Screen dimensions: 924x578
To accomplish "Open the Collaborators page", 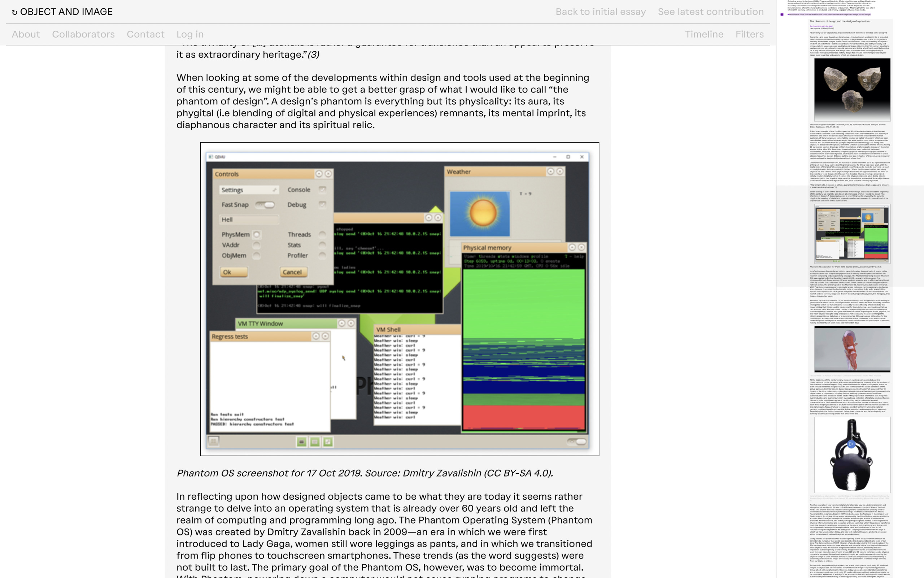I will [83, 34].
